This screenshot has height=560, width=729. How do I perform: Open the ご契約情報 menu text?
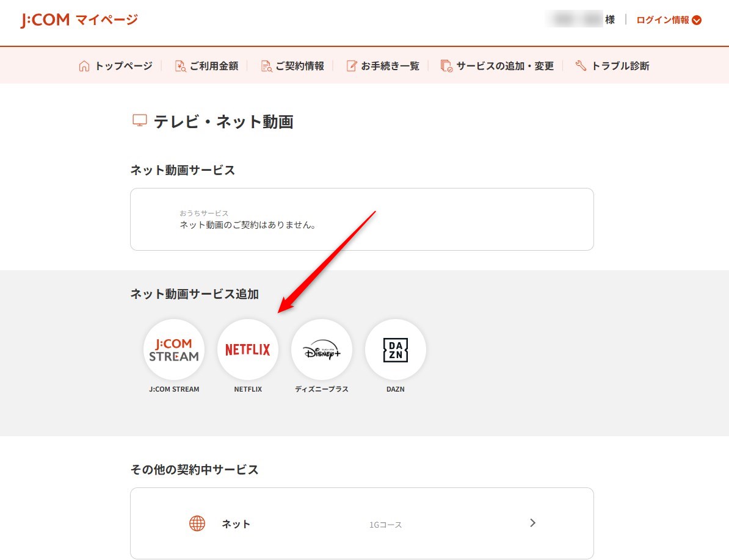pos(300,66)
